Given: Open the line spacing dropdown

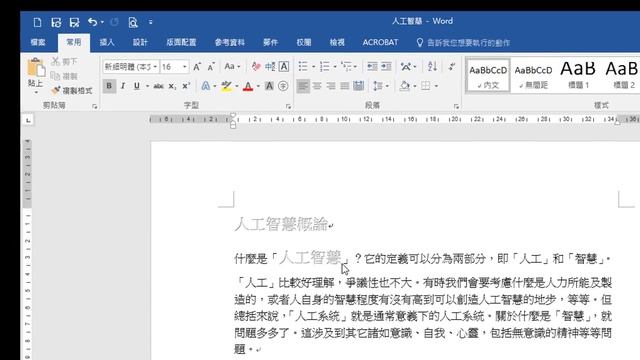Looking at the screenshot, I should (x=381, y=86).
